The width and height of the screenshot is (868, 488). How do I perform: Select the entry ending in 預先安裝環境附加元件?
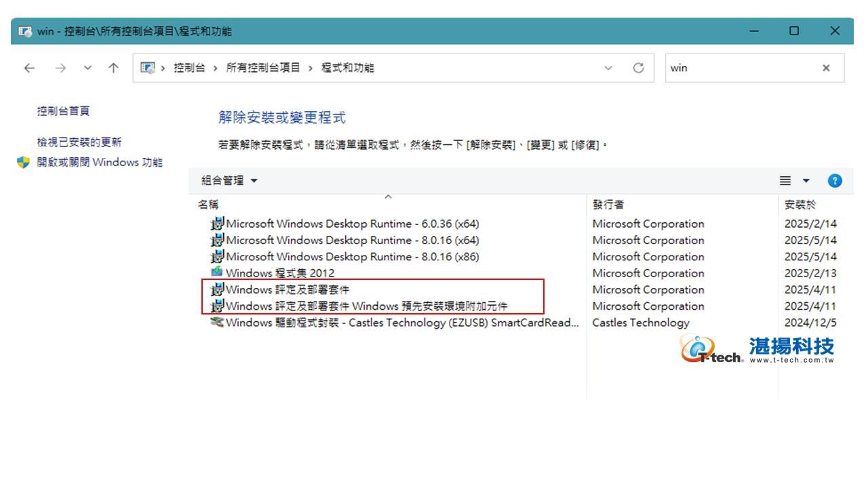click(x=367, y=306)
